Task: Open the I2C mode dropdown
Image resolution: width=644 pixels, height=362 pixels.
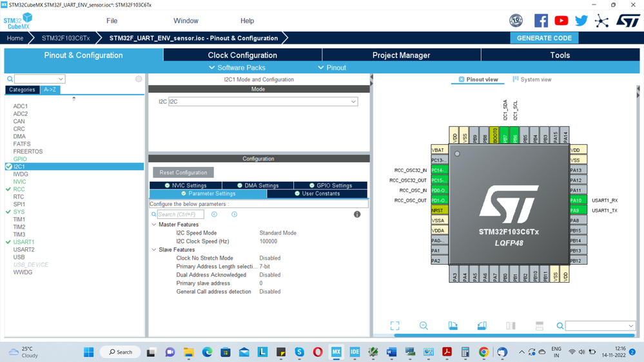Action: point(263,101)
